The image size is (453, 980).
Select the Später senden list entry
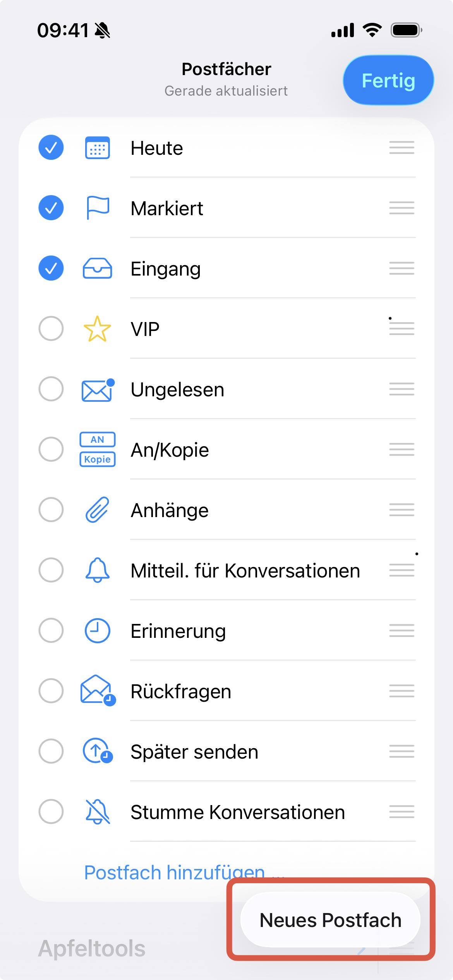(x=194, y=752)
